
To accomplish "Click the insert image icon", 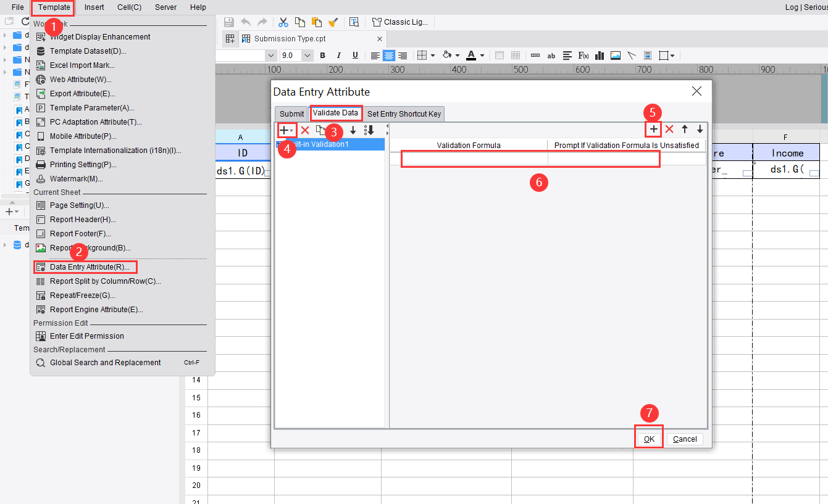I will [615, 56].
